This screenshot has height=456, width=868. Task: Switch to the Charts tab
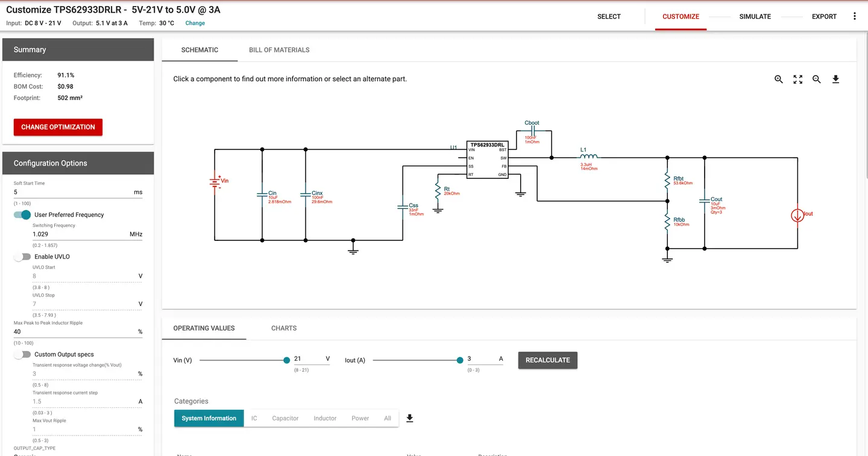tap(284, 328)
